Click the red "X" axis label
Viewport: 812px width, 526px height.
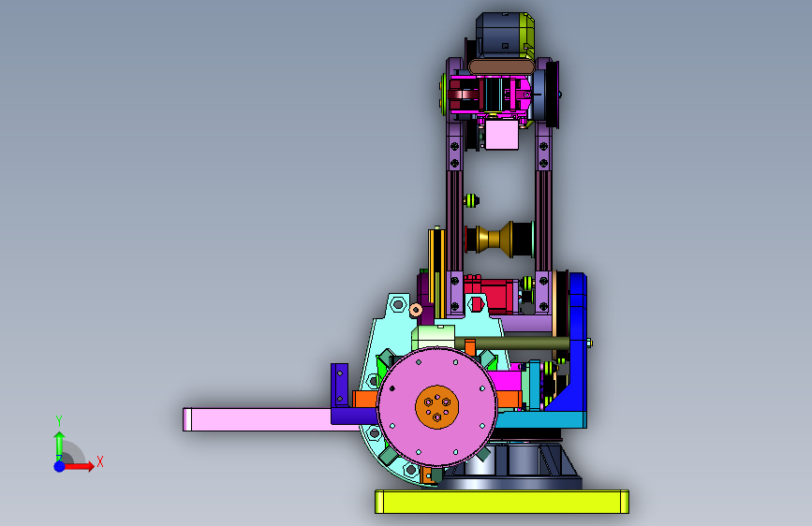click(100, 461)
